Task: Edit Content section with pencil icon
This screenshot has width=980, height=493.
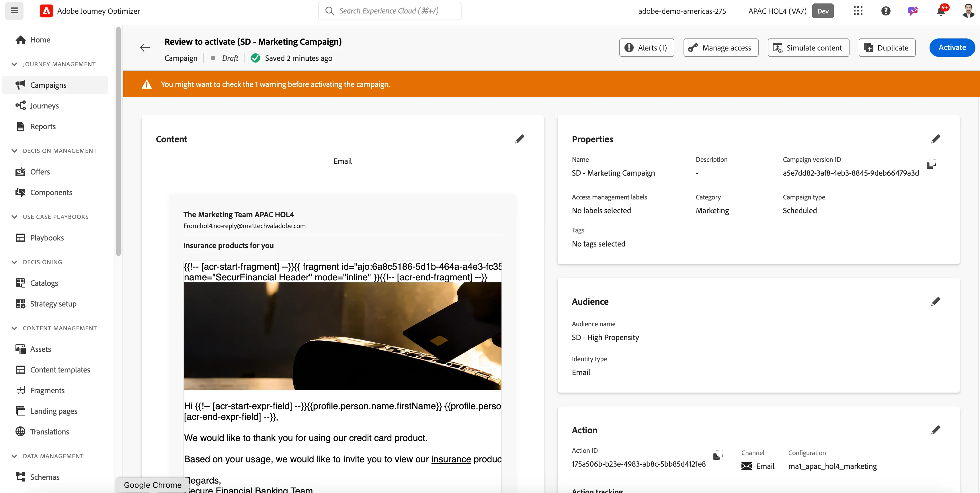Action: point(520,139)
